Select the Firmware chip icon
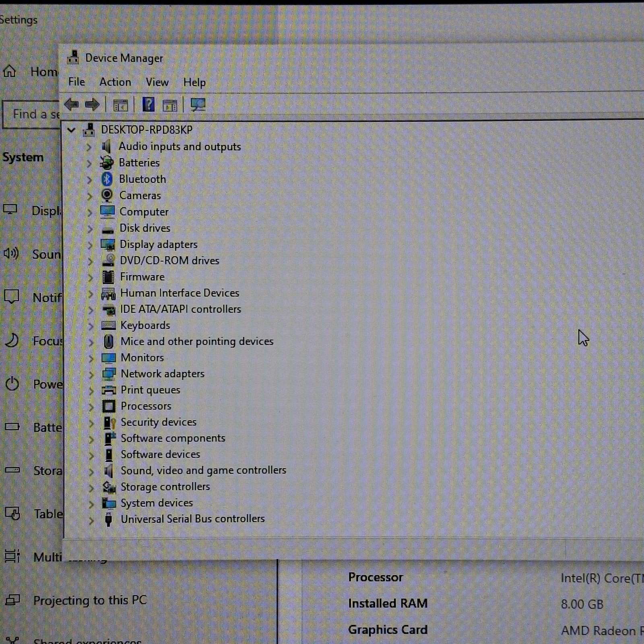644x644 pixels. click(108, 277)
